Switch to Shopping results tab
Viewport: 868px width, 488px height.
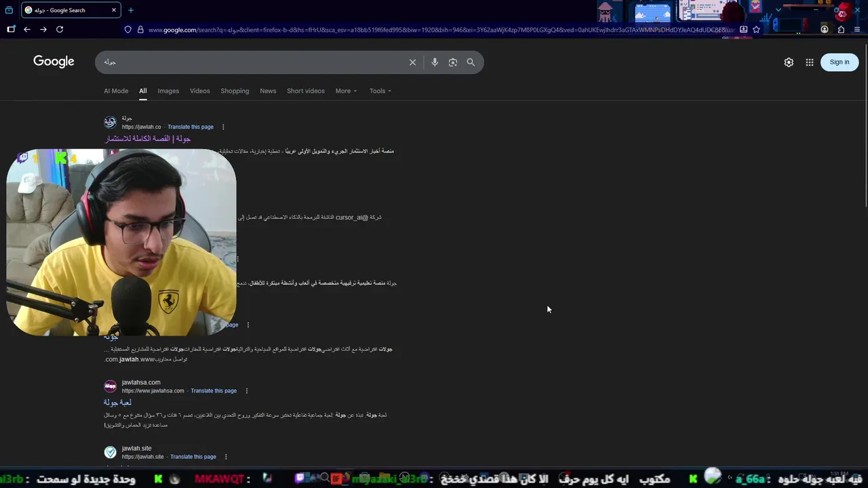pos(235,91)
